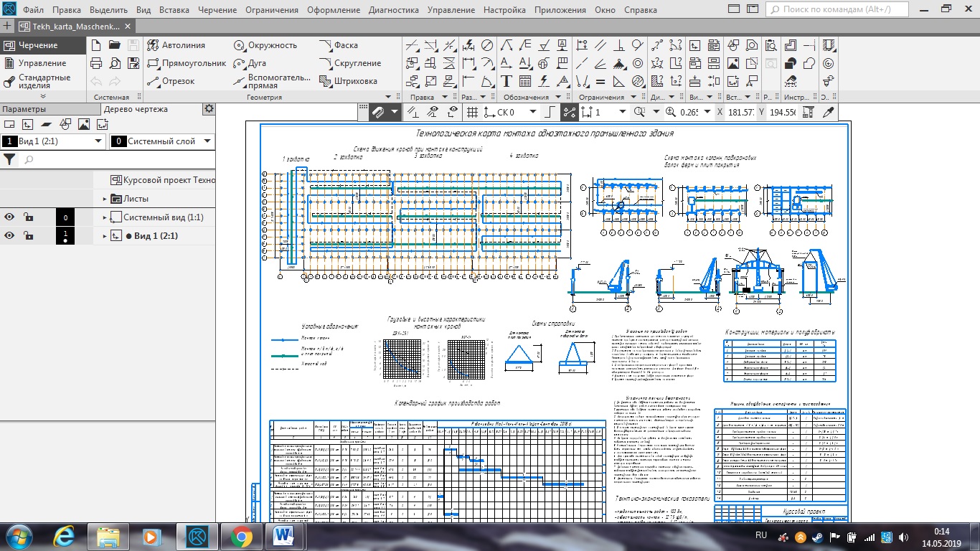The image size is (980, 551).
Task: Select the Стандартные изделия toolbar set
Action: click(x=43, y=81)
